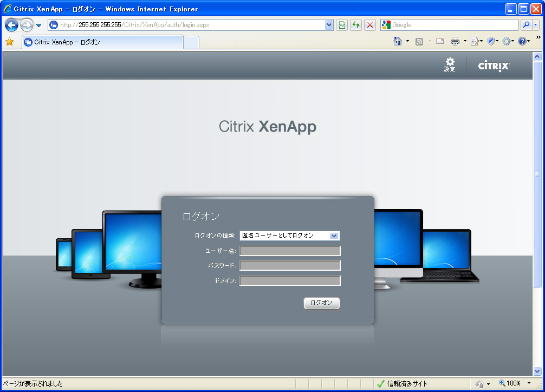Open the search provider options dropdown

tap(536, 25)
